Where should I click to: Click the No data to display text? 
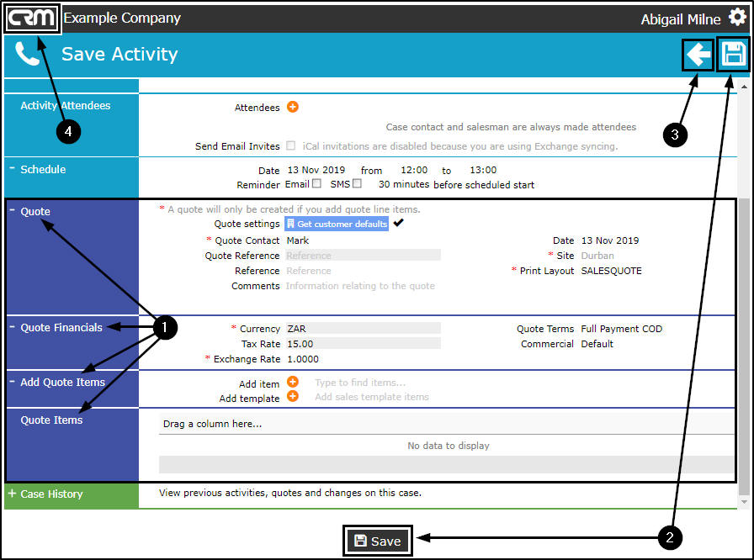click(x=449, y=446)
